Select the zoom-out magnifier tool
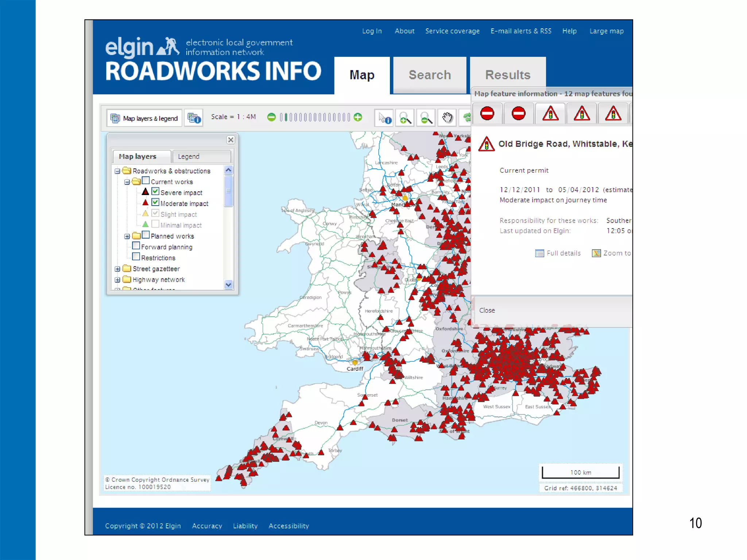Viewport: 747px width, 560px height. tap(426, 118)
